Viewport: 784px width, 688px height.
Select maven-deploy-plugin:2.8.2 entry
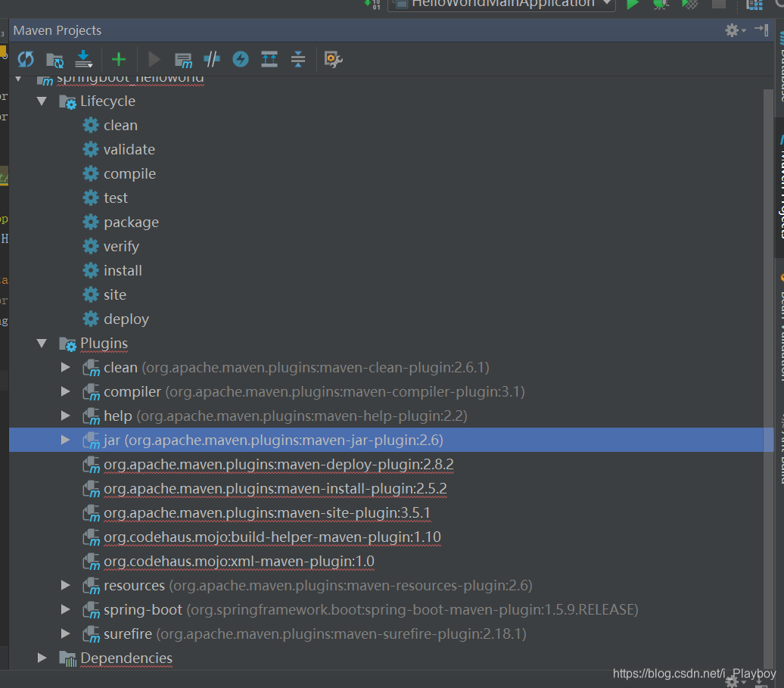278,465
